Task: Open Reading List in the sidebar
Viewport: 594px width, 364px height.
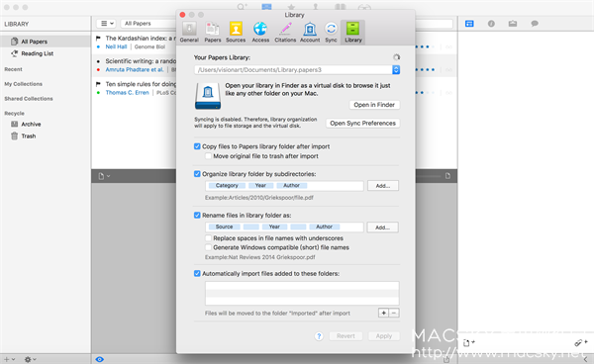Action: pos(38,53)
